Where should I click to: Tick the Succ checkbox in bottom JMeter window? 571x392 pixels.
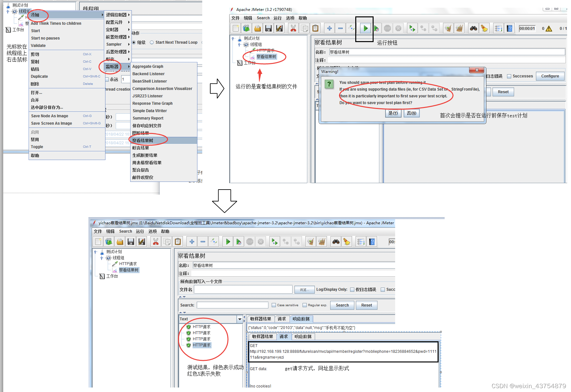coord(383,290)
